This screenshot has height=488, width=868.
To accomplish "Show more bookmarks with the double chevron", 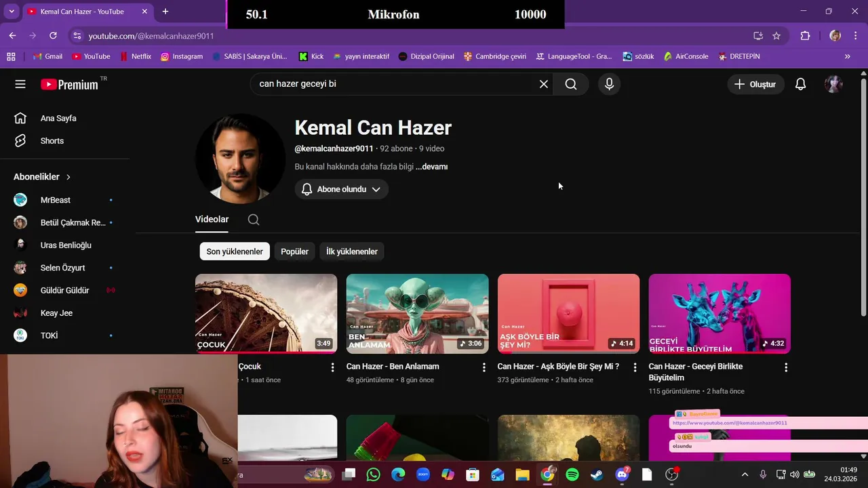I will click(x=847, y=56).
